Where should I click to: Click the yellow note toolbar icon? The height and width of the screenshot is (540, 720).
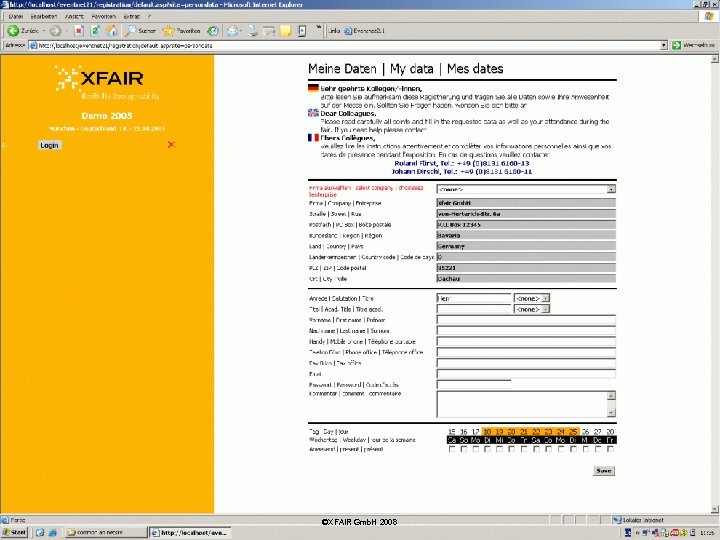(286, 31)
